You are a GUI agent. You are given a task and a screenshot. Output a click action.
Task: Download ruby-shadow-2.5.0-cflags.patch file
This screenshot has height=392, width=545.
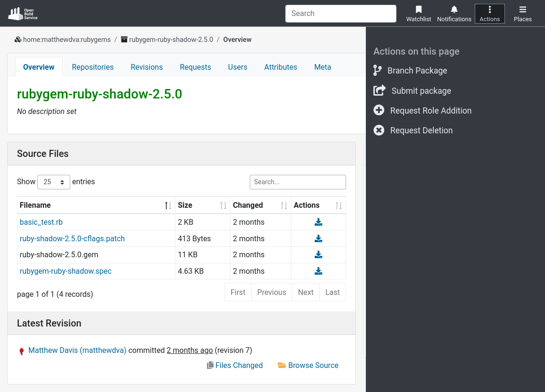click(x=318, y=239)
